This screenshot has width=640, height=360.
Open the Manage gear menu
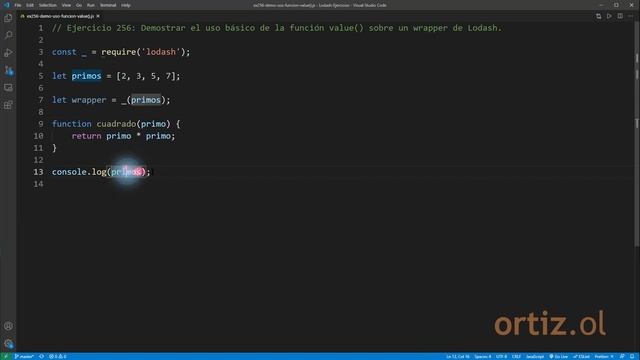click(x=8, y=343)
